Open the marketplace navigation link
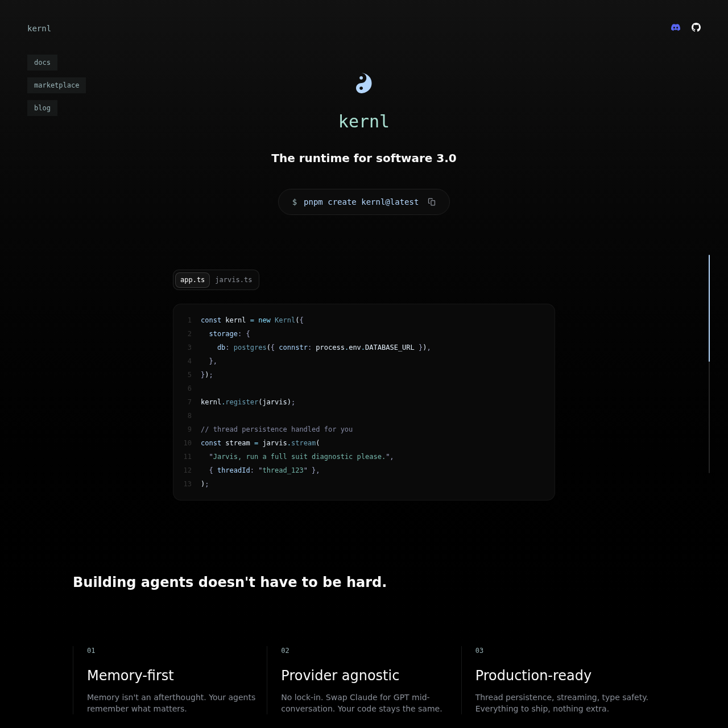 [56, 85]
